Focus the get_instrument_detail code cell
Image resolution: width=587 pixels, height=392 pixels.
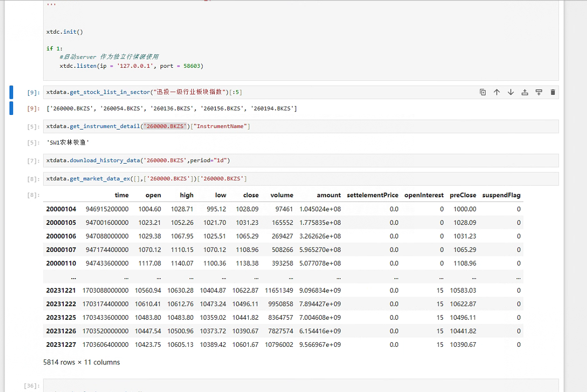301,126
